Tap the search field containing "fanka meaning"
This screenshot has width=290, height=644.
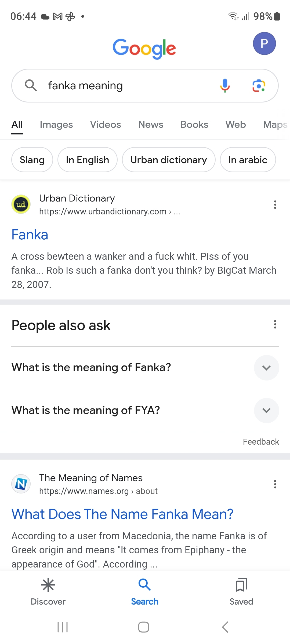(129, 86)
